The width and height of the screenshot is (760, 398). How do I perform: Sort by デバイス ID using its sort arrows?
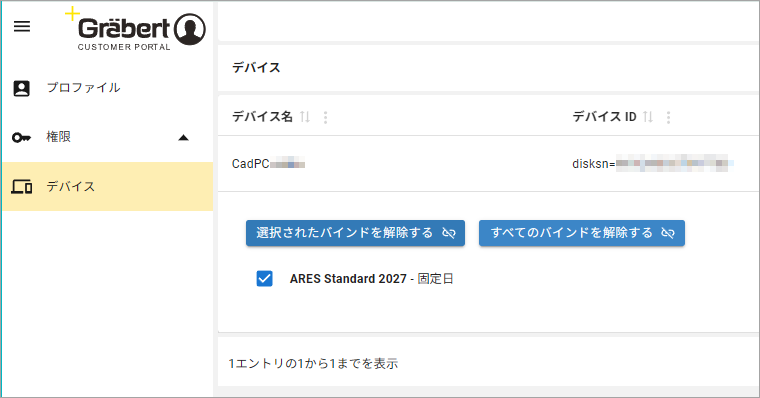[648, 117]
